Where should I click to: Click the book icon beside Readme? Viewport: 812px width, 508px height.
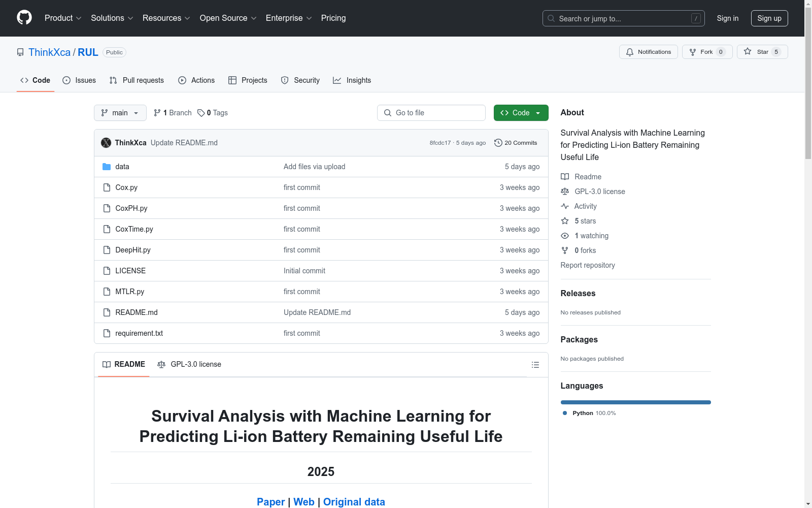pos(565,177)
